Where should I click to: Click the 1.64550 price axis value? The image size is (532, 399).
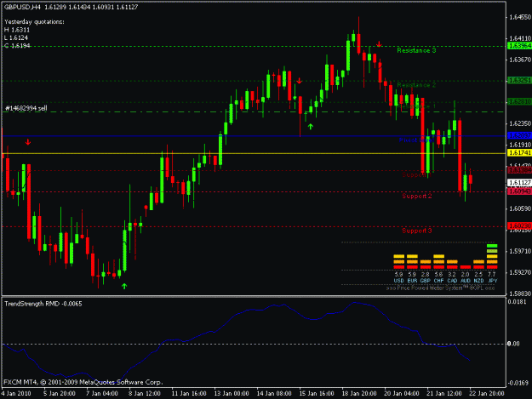pos(520,17)
